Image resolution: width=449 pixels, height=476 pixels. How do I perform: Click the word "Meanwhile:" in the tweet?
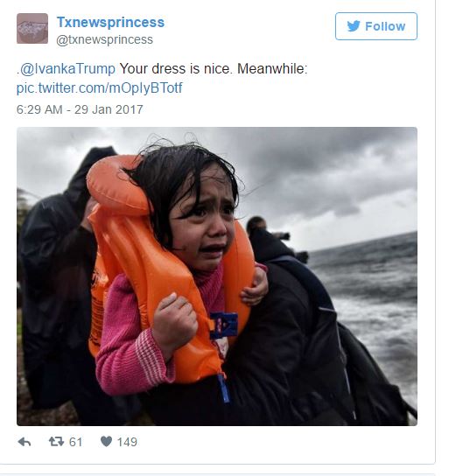[272, 68]
